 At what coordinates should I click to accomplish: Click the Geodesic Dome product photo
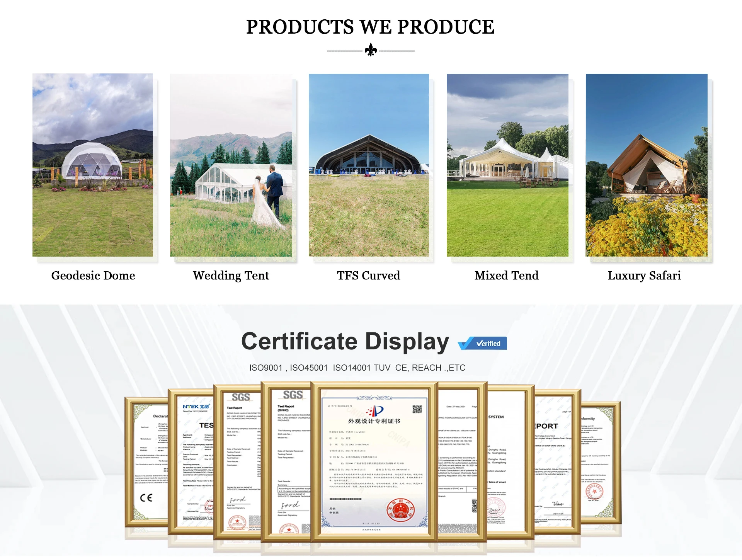coord(93,165)
